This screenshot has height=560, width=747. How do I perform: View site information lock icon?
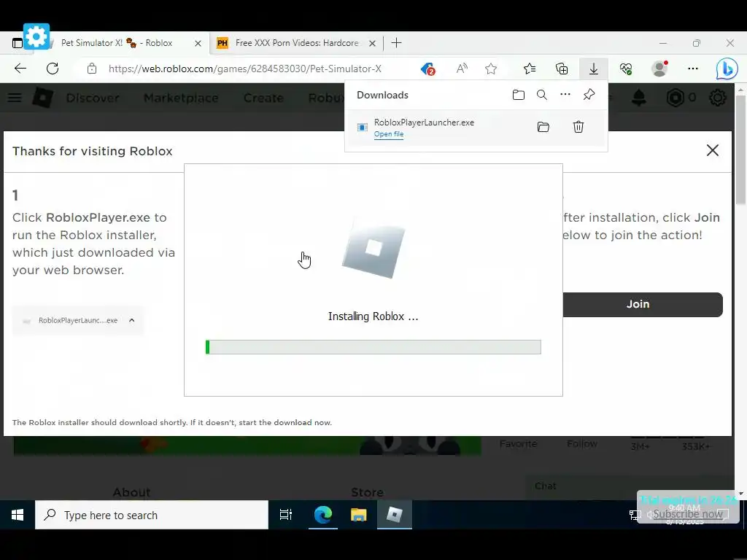pyautogui.click(x=92, y=69)
